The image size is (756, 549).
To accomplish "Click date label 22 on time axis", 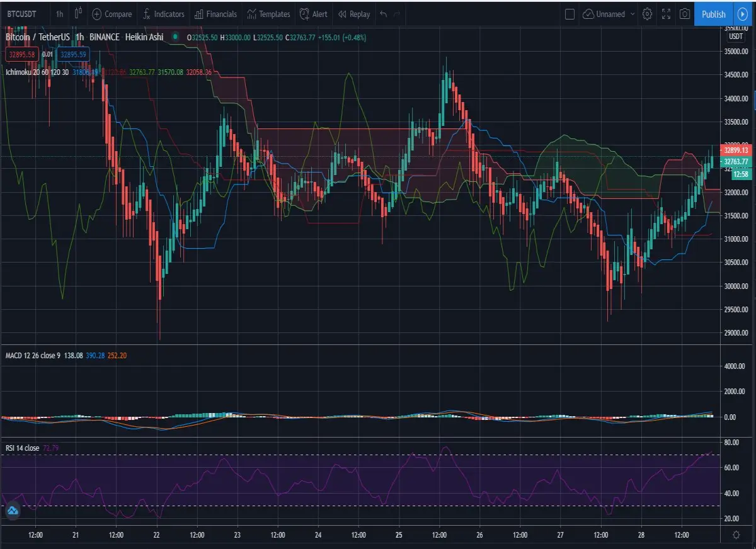I will [x=157, y=535].
